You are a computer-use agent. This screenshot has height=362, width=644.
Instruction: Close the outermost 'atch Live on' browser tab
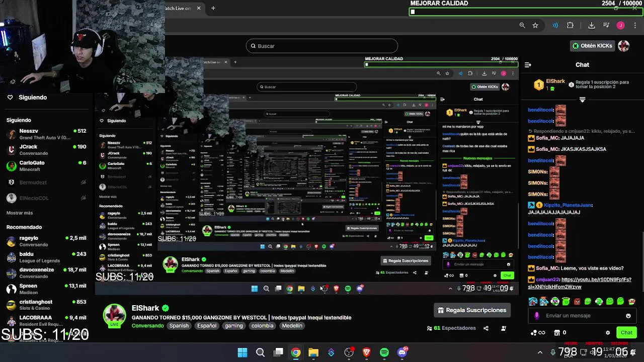coord(199,8)
